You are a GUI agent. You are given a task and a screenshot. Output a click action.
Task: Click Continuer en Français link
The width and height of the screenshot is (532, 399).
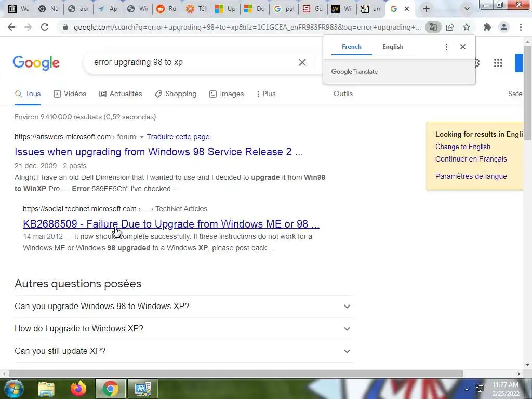tap(471, 159)
